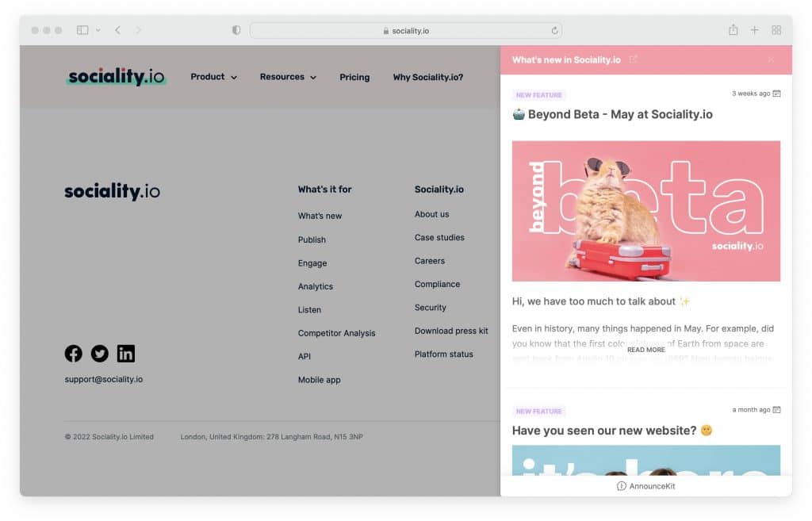The height and width of the screenshot is (521, 812).
Task: Open the Platform status link
Action: click(444, 354)
